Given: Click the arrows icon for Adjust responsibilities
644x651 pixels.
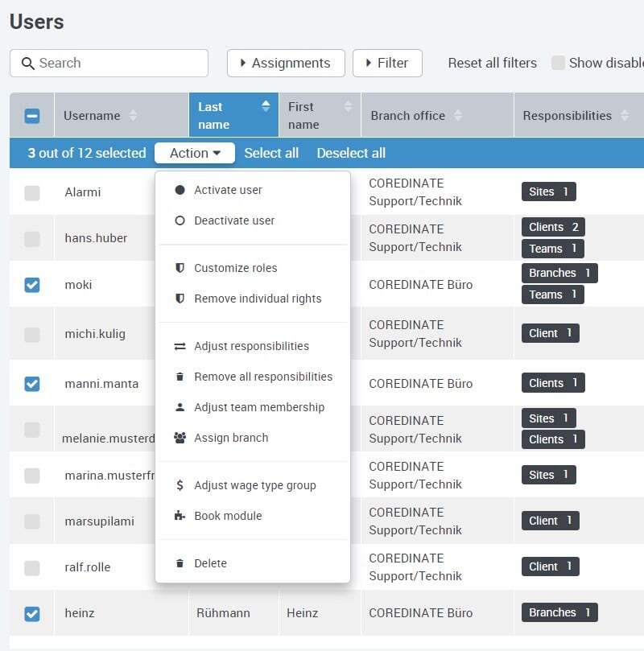Looking at the screenshot, I should (180, 346).
